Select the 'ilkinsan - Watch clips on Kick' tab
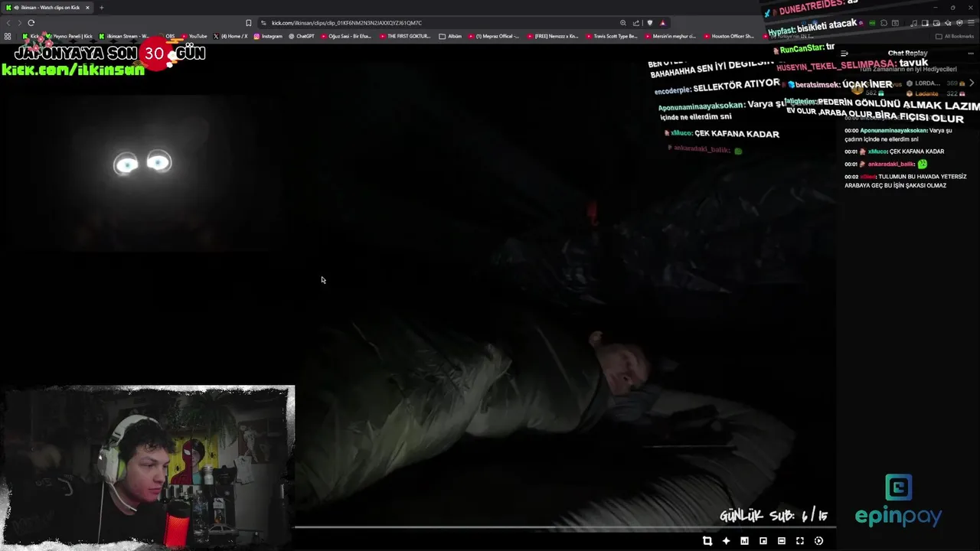Image resolution: width=980 pixels, height=551 pixels. [46, 8]
